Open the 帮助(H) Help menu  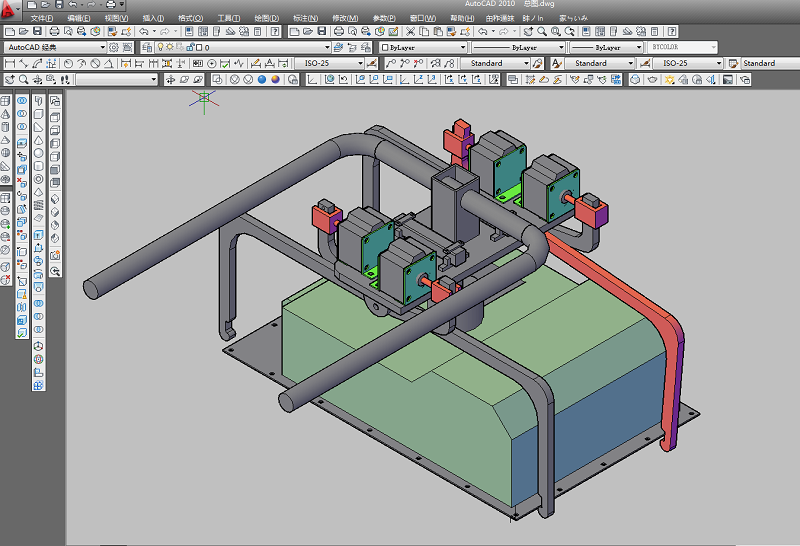pos(461,18)
